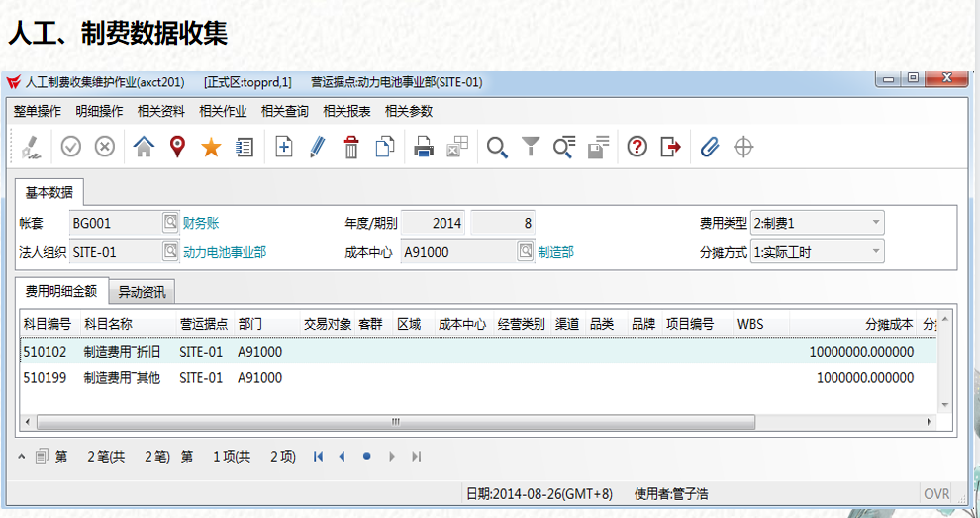980x518 pixels.
Task: Switch to 异动资讯 tab
Action: (142, 292)
